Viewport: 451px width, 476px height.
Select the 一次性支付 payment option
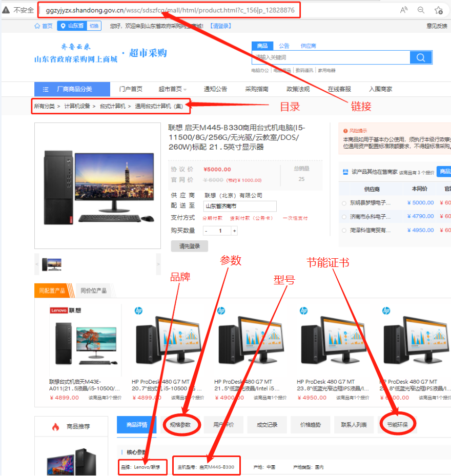[x=295, y=218]
